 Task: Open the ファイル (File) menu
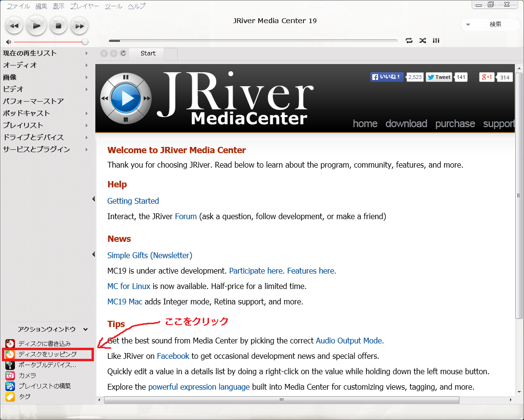[18, 6]
